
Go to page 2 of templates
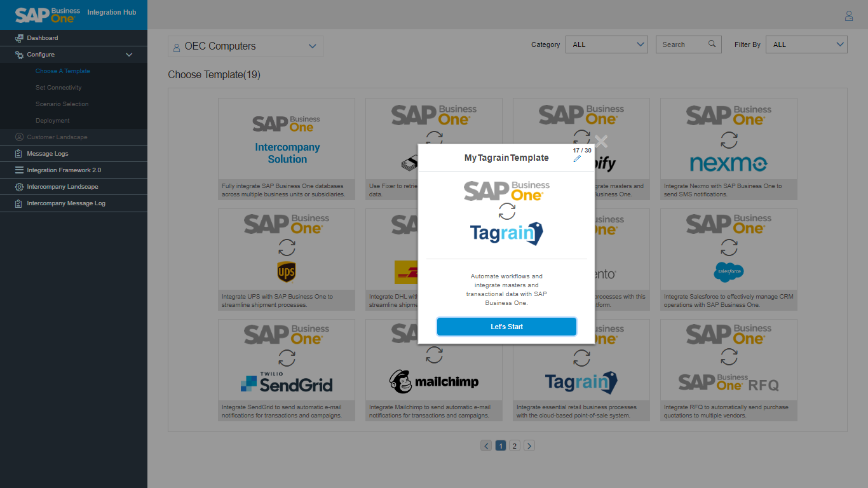(x=515, y=445)
